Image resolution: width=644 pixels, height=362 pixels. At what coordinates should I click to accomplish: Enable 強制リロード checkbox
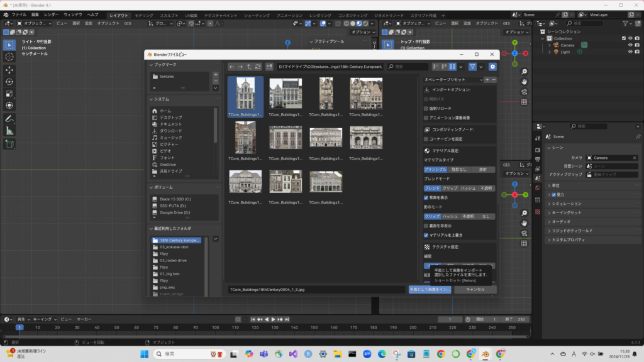pos(426,108)
